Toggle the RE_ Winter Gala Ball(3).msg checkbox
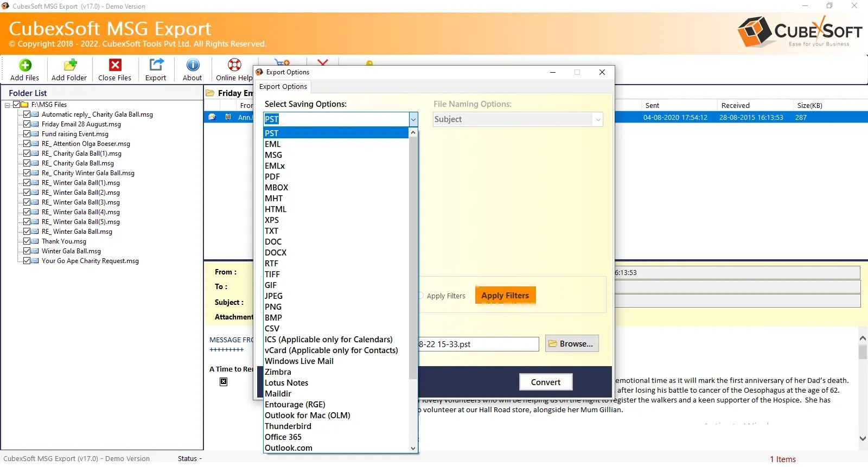868x467 pixels. pos(27,202)
